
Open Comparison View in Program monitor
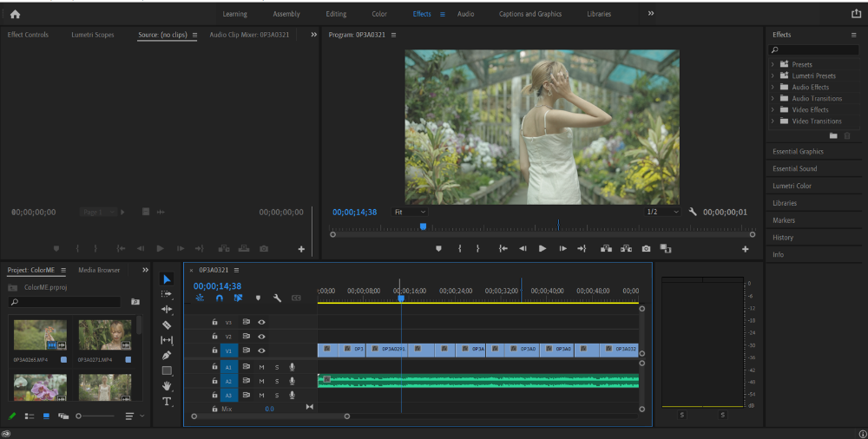(666, 249)
